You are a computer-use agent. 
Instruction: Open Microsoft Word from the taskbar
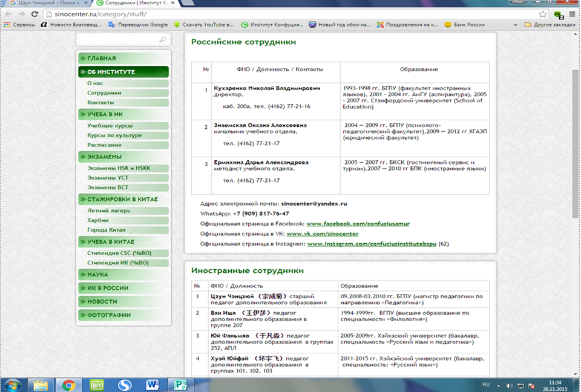(x=153, y=385)
